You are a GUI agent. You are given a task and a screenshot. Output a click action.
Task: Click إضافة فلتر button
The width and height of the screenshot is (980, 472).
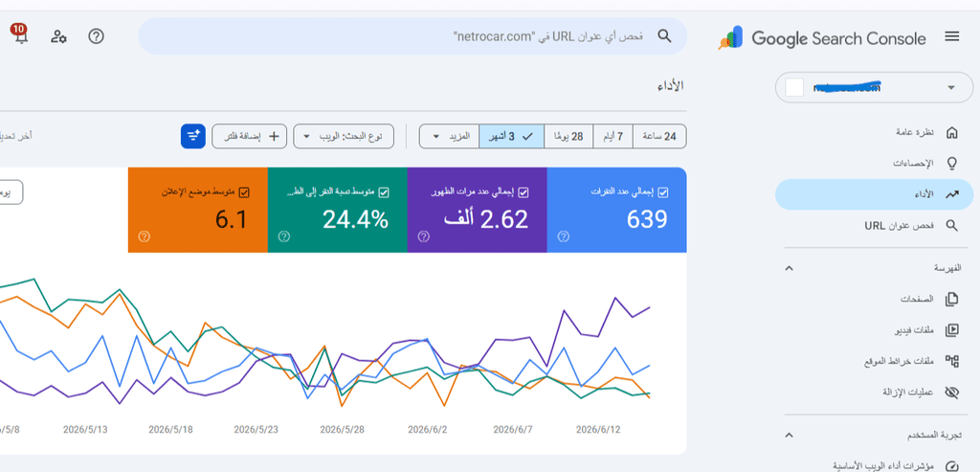coord(250,136)
